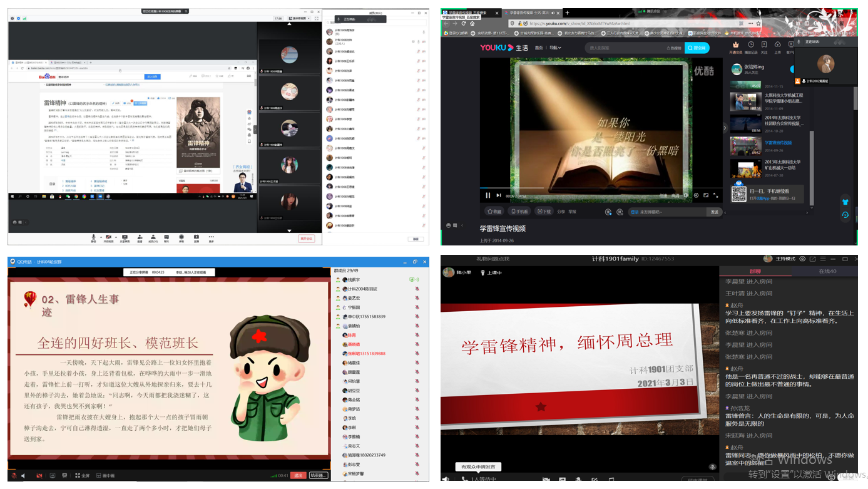
Task: Expand the audio options arrow beside microphone
Action: coord(100,237)
